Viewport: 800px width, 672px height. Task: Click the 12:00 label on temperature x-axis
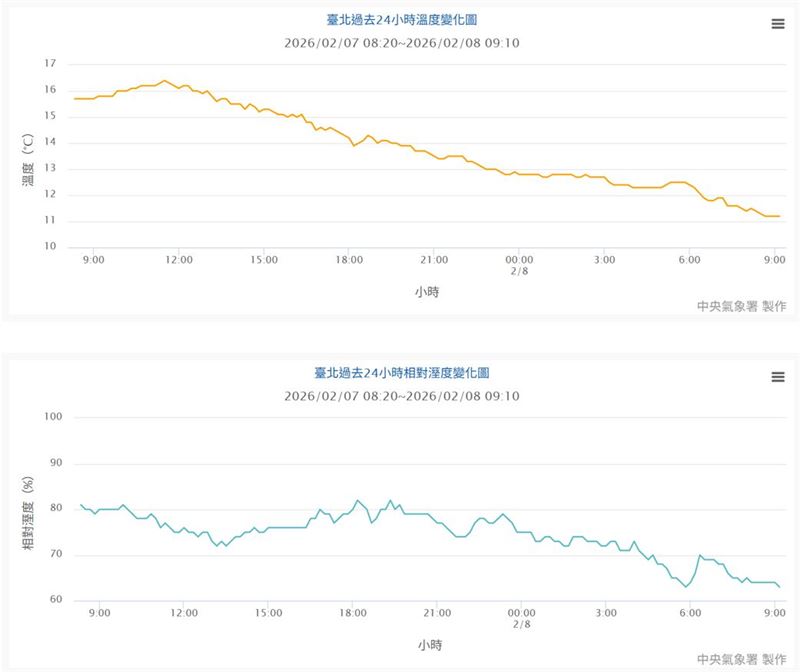(x=179, y=260)
